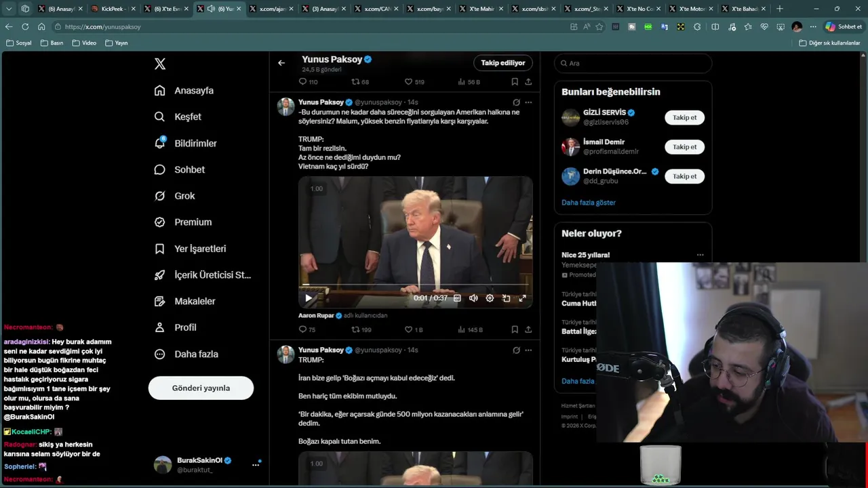This screenshot has height=488, width=868.
Task: Click the address bar URL
Action: 103,26
